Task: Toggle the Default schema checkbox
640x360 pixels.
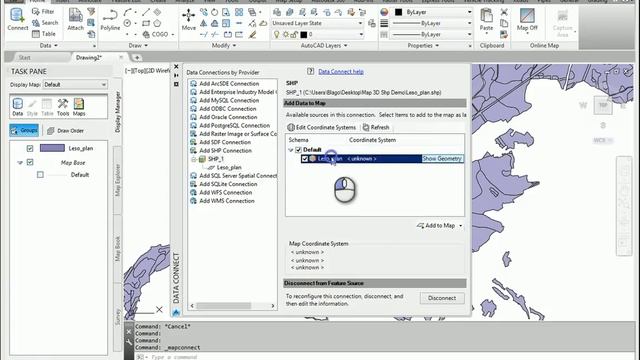Action: pos(298,150)
